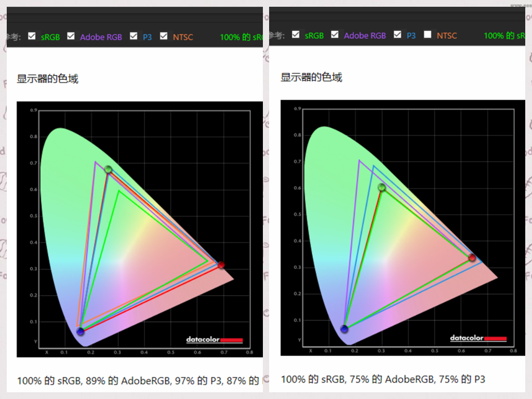The image size is (532, 399).
Task: Toggle P3 checkbox in left screenshot
Action: point(134,36)
